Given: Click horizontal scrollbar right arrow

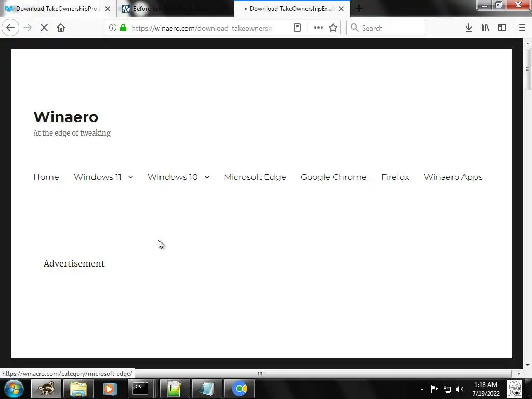Looking at the screenshot, I should pyautogui.click(x=518, y=374).
